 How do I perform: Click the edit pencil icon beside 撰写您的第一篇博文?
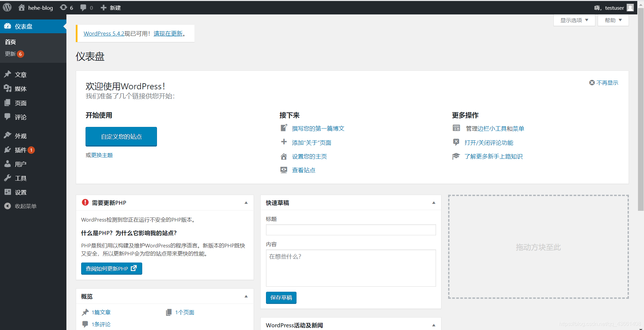(284, 128)
